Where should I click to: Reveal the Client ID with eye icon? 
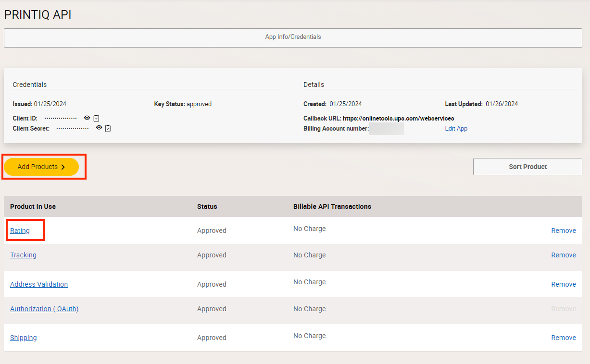(87, 118)
